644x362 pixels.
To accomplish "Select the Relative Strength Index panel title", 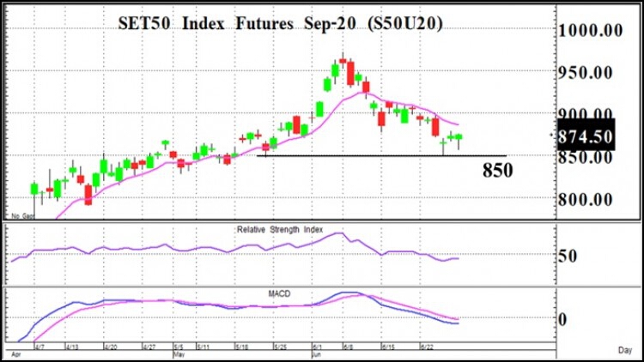I will 280,229.
